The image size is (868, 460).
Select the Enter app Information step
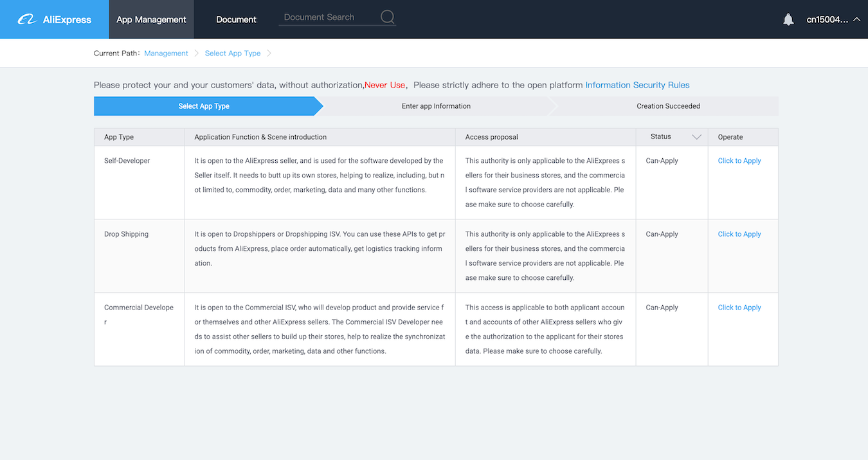(436, 106)
